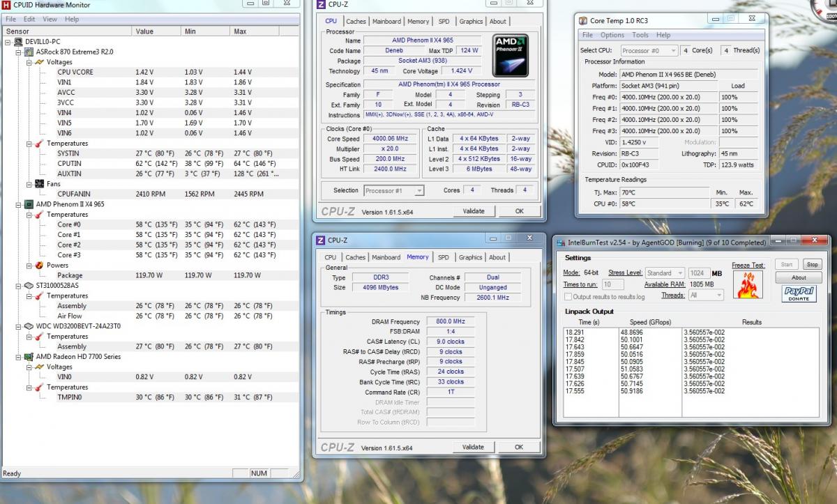Open the Select CPU dropdown in Core Temp
This screenshot has width=837, height=504.
point(649,51)
